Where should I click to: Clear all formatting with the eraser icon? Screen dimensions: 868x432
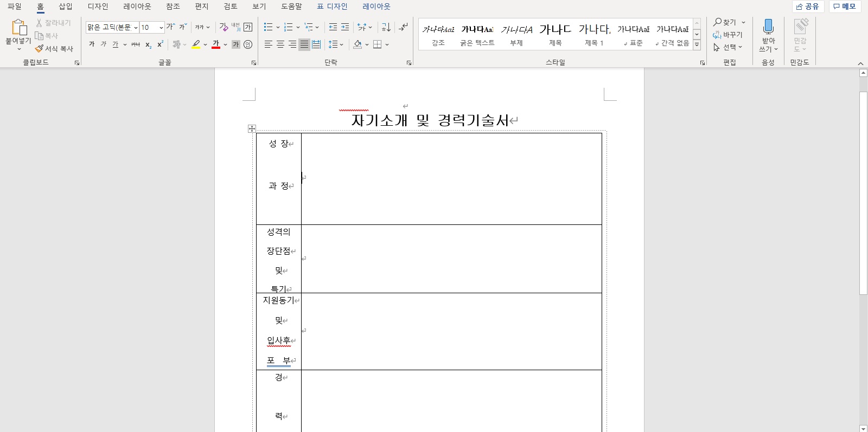(x=224, y=27)
